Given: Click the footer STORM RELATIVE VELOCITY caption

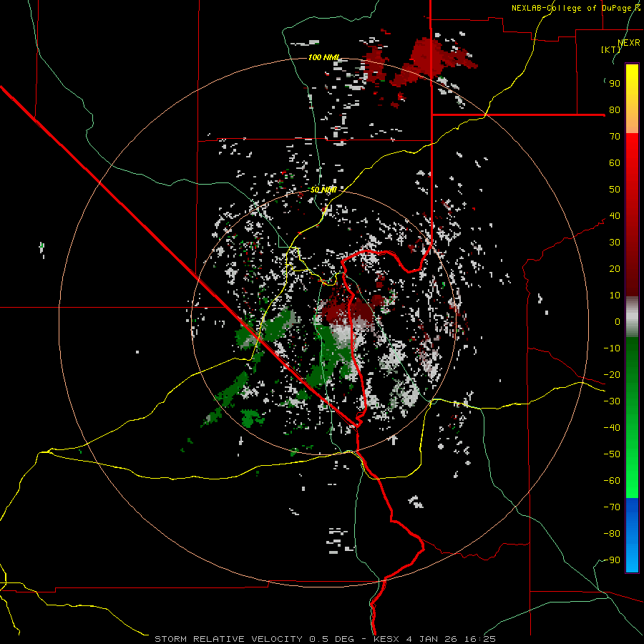Looking at the screenshot, I should click(x=325, y=639).
